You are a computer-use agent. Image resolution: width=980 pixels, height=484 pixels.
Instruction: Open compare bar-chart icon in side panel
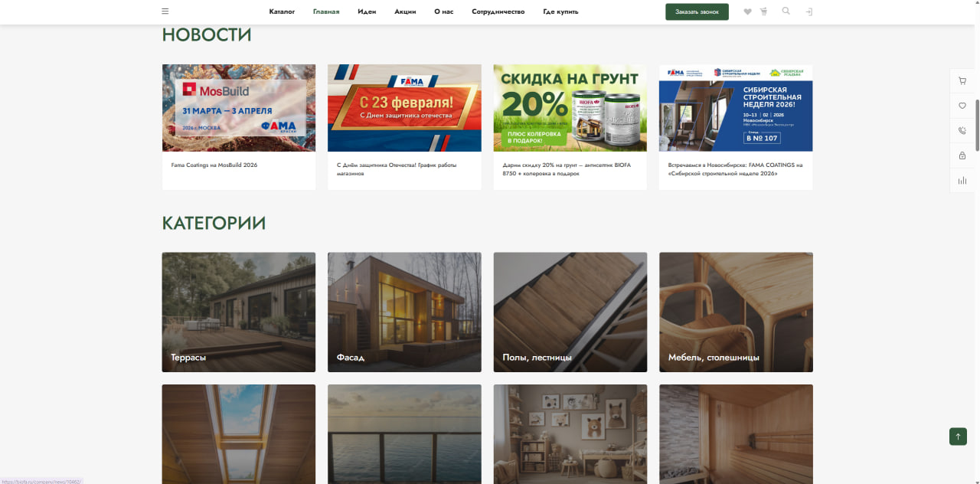tap(962, 181)
